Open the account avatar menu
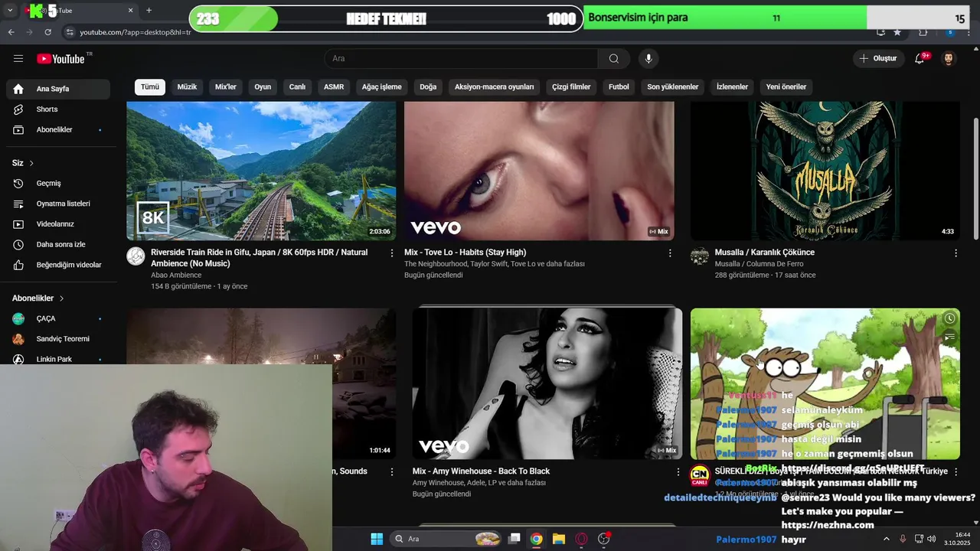This screenshot has height=551, width=980. [949, 59]
